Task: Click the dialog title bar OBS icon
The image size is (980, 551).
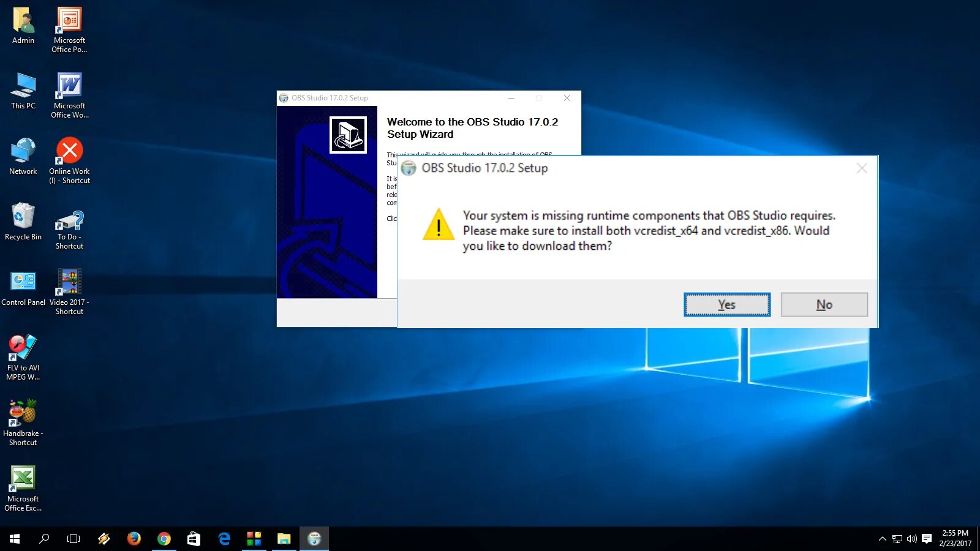Action: pos(409,168)
